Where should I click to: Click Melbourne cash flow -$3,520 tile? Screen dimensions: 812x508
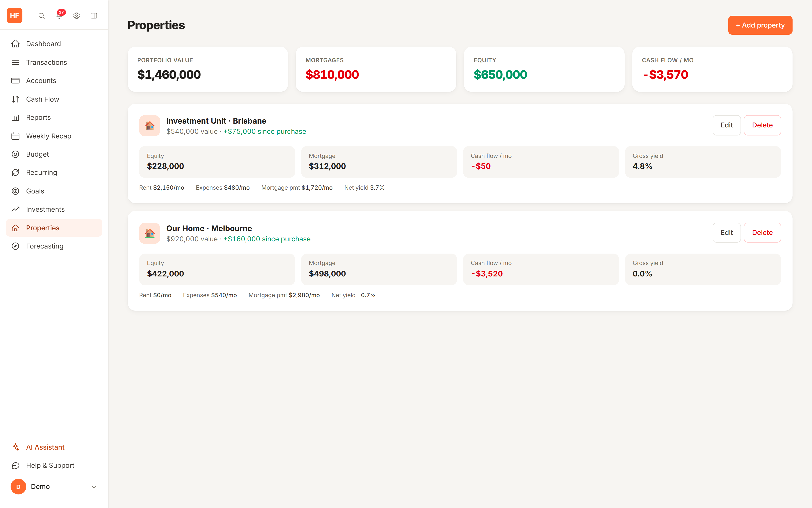click(541, 269)
